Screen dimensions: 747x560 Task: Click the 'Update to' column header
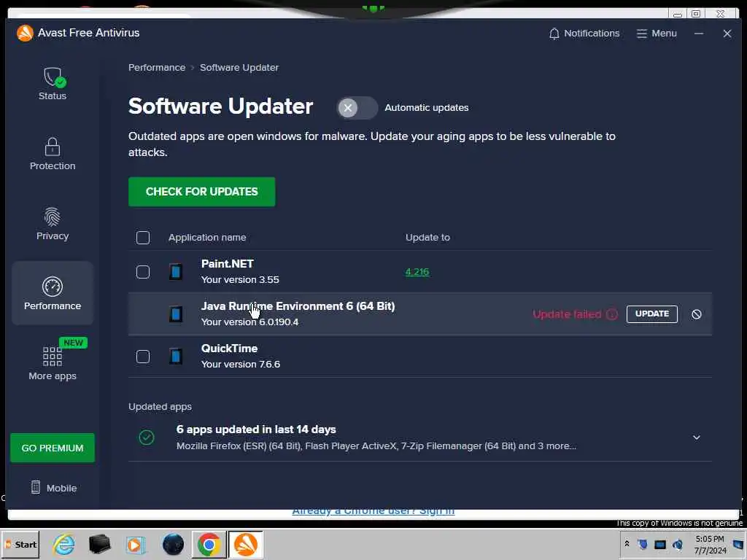(x=427, y=237)
